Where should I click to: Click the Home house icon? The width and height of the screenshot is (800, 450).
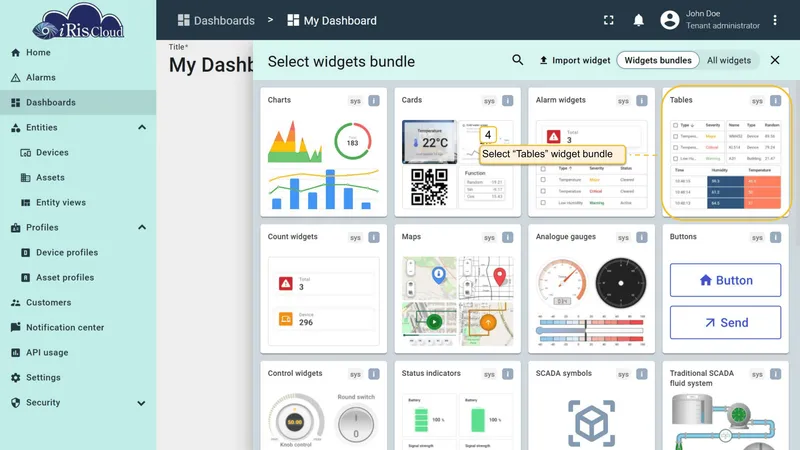click(16, 53)
